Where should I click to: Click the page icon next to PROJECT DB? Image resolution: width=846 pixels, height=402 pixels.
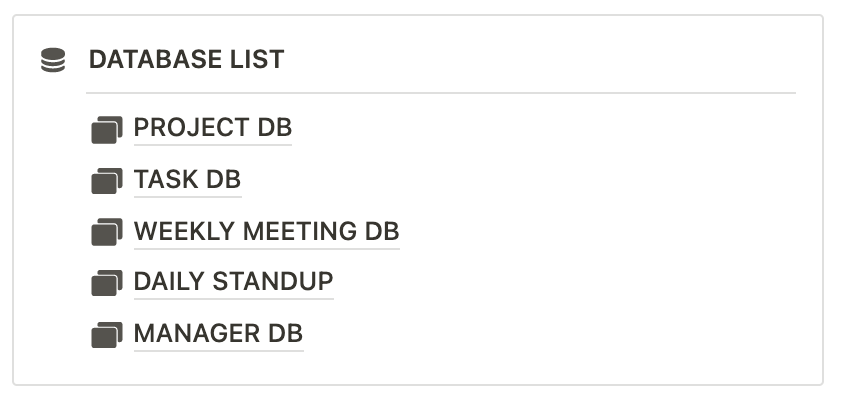pyautogui.click(x=106, y=129)
